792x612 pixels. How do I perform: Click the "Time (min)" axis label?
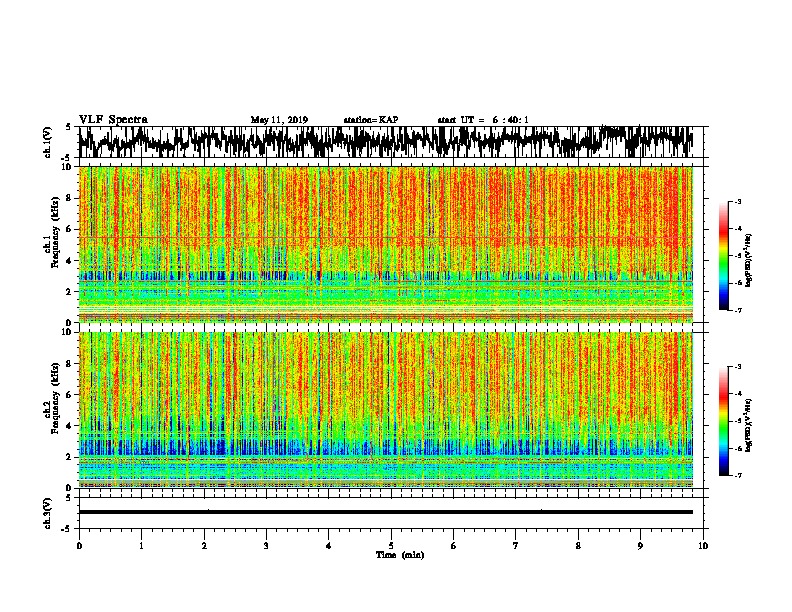click(400, 555)
